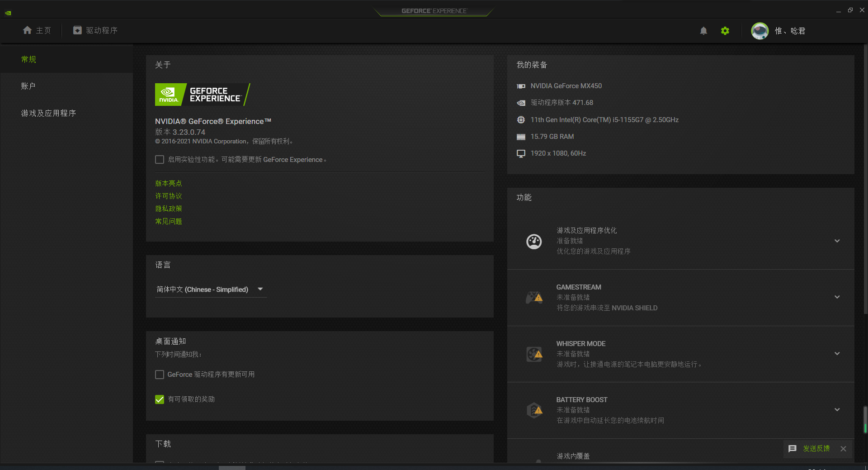Restore down the GeForce Experience window
The image size is (868, 470).
pos(850,10)
